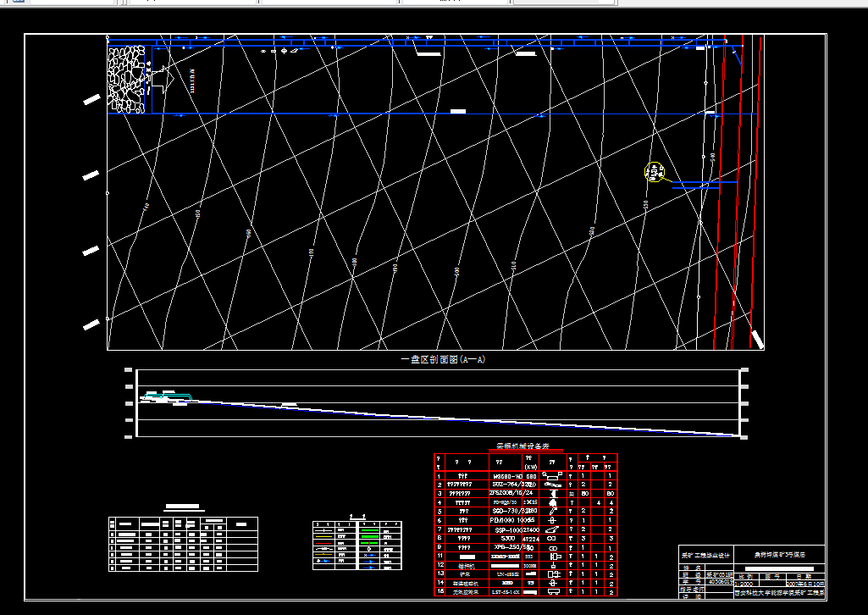Click the shearer symbol in equipment row 1
The height and width of the screenshot is (615, 868).
[552, 475]
